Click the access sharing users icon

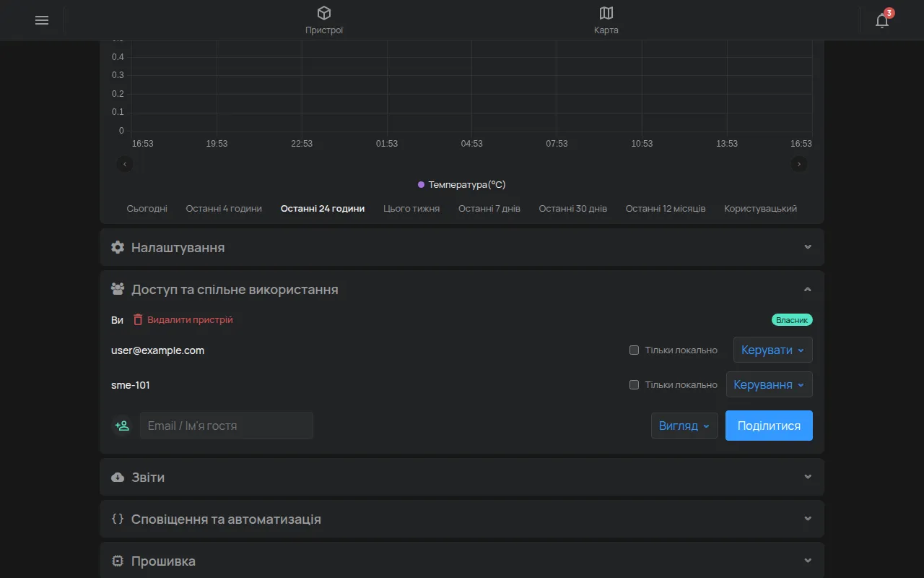pos(118,289)
